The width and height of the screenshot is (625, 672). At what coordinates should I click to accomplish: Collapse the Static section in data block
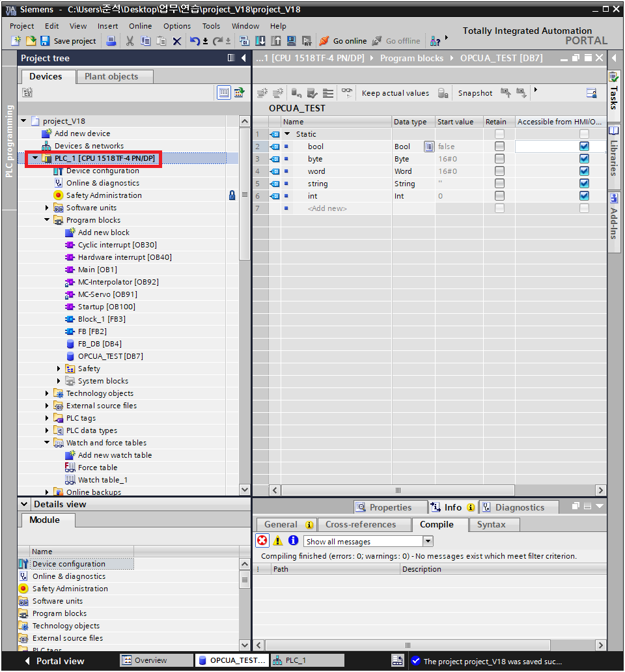click(x=288, y=133)
